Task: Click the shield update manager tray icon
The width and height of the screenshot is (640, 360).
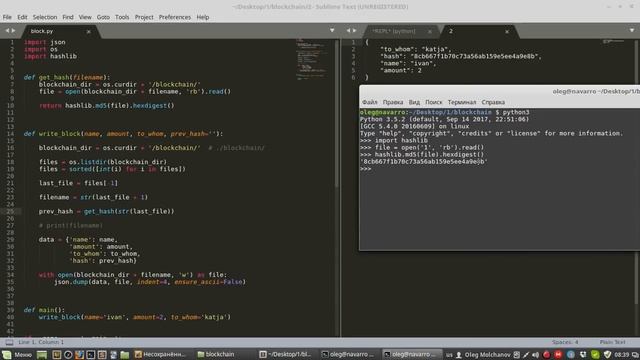Action: pos(607,355)
